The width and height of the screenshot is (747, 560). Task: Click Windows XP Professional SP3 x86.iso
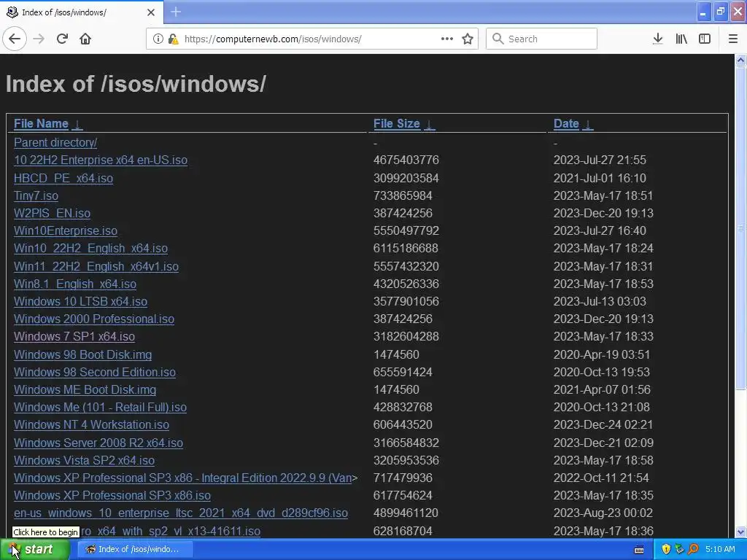[112, 496]
